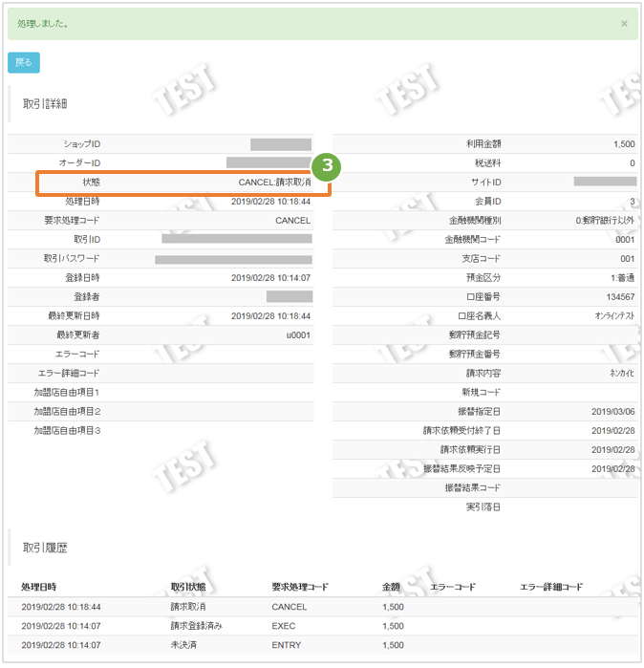Click the 取引履歴 section heading
Image resolution: width=644 pixels, height=668 pixels.
coord(45,548)
